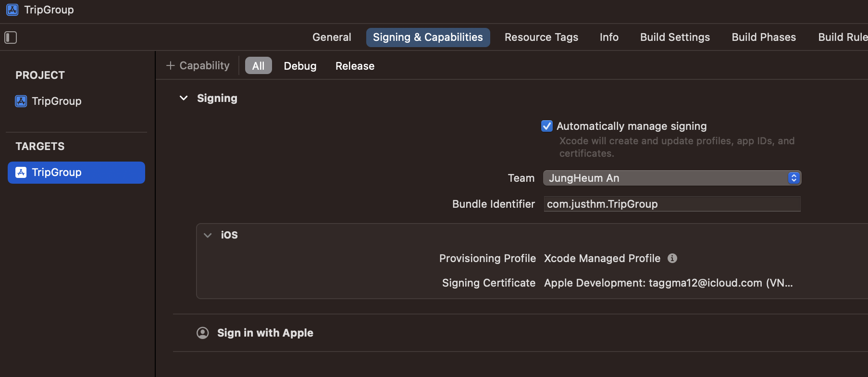The height and width of the screenshot is (377, 868).
Task: Show Release configuration only
Action: click(x=355, y=66)
